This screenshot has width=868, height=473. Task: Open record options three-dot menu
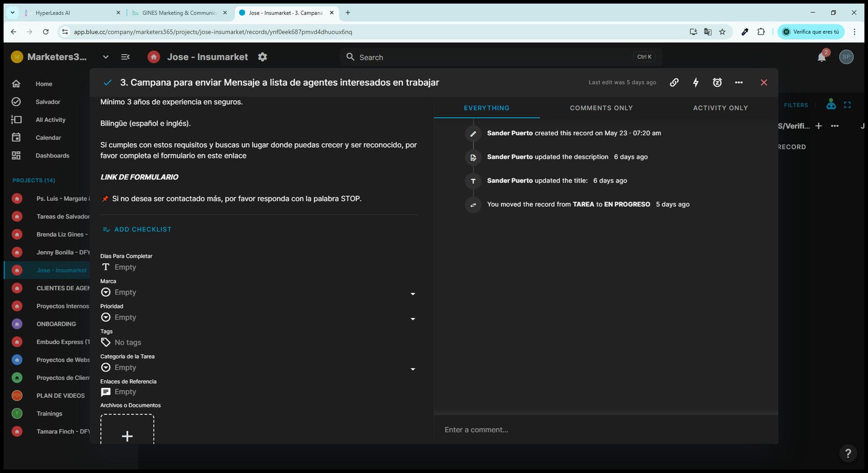click(x=739, y=82)
